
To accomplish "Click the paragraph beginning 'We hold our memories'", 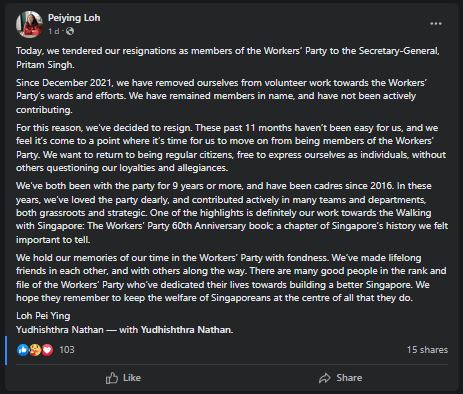I will (231, 278).
